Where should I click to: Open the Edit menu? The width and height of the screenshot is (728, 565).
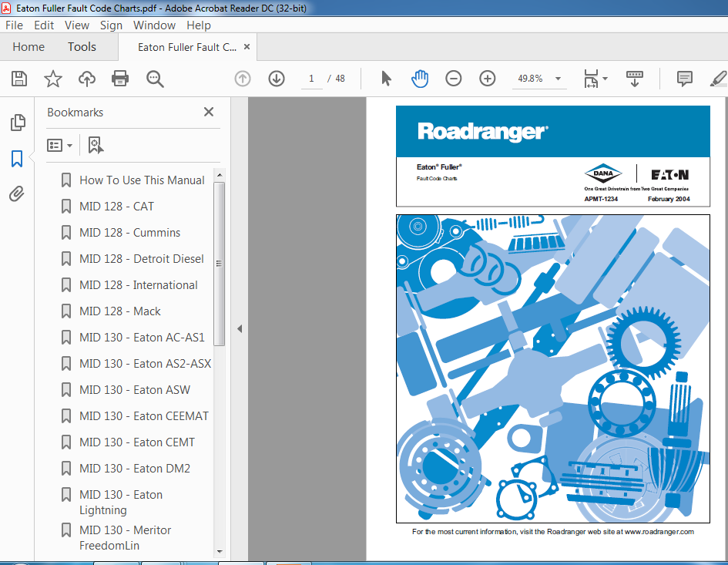pyautogui.click(x=44, y=25)
